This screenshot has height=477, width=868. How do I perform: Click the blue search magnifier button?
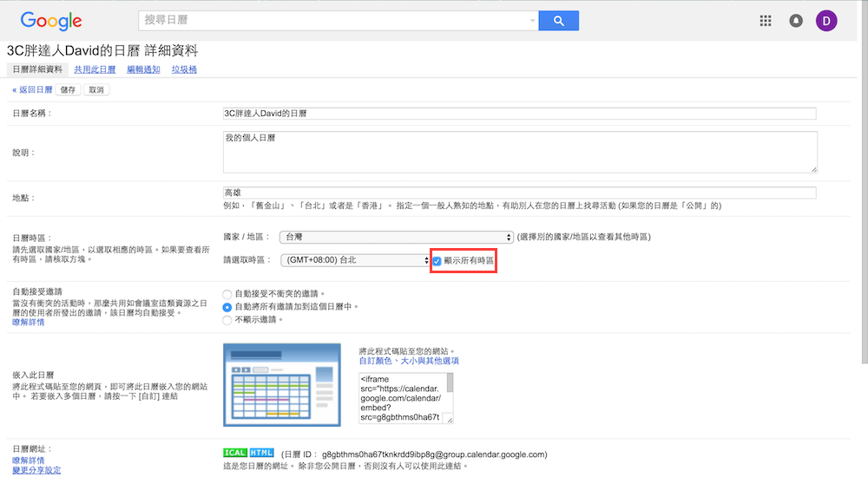point(558,21)
